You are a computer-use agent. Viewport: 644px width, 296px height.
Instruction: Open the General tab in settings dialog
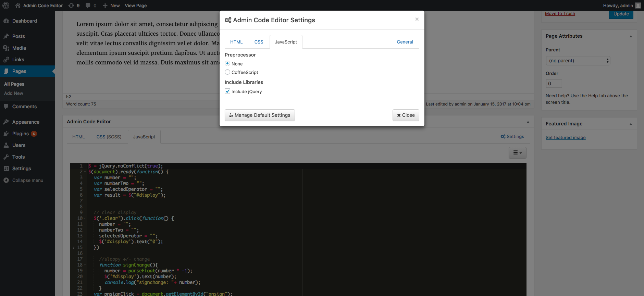click(x=405, y=42)
